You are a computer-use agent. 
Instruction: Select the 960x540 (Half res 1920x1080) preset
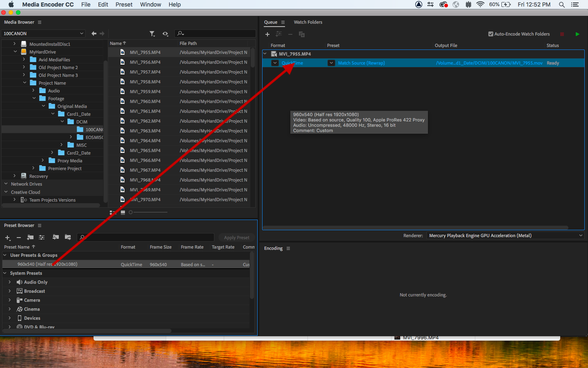(126, 264)
